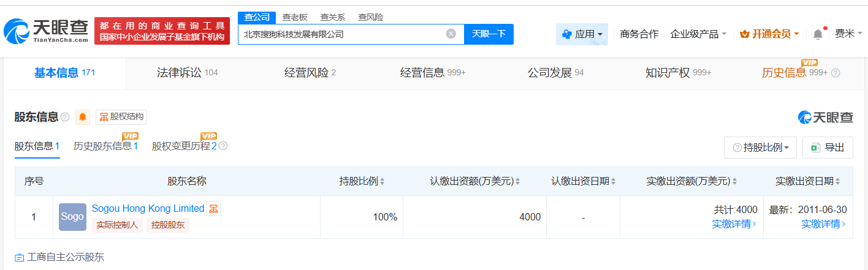868x270 pixels.
Task: Open the 历史股东信息 sub-tab
Action: coord(105,146)
